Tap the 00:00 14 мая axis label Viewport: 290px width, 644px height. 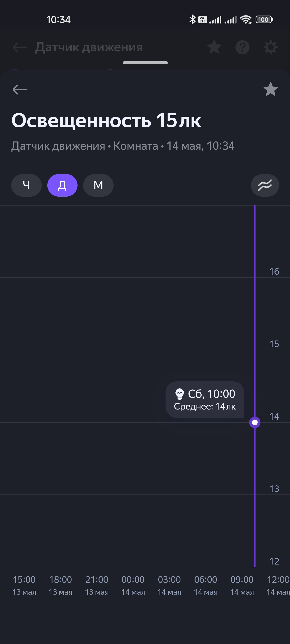click(x=133, y=585)
